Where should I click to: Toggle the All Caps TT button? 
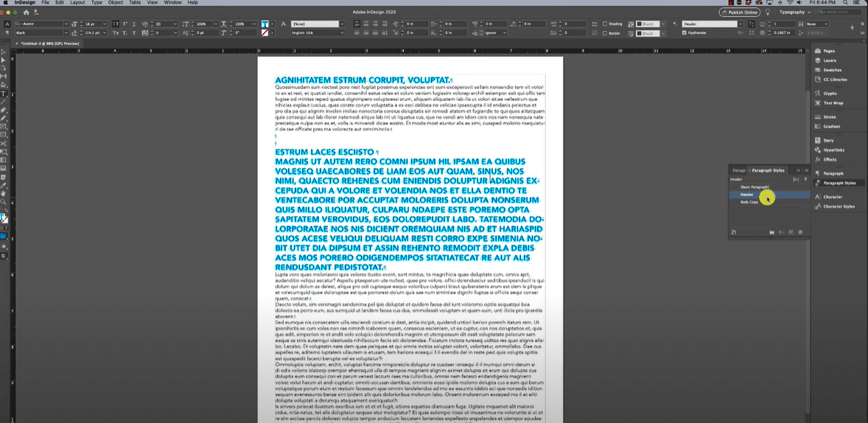tap(116, 24)
